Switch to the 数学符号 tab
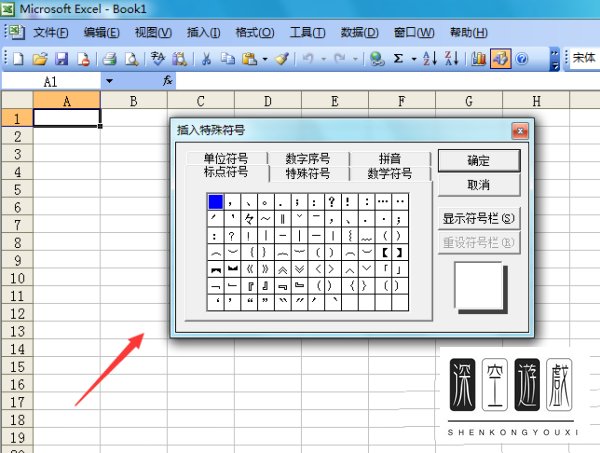 click(x=390, y=174)
